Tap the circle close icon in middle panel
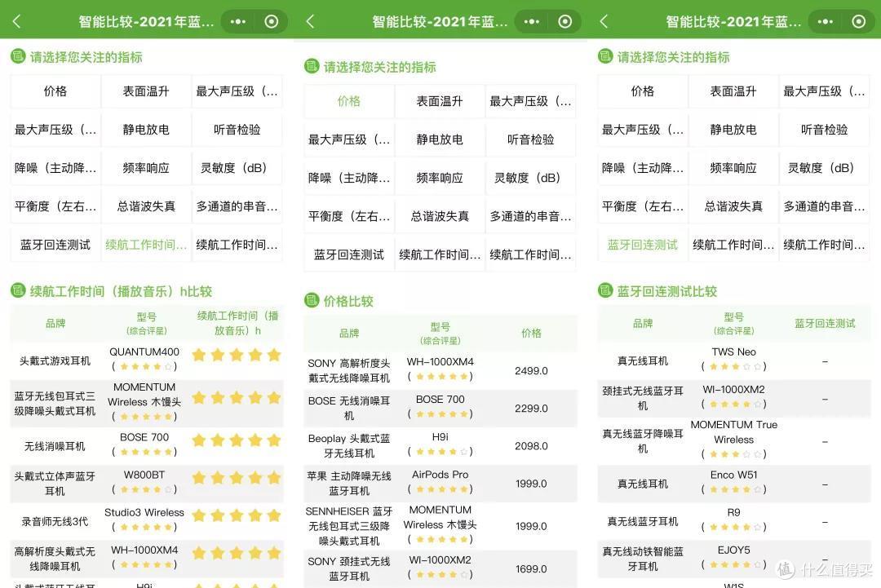 pyautogui.click(x=565, y=21)
